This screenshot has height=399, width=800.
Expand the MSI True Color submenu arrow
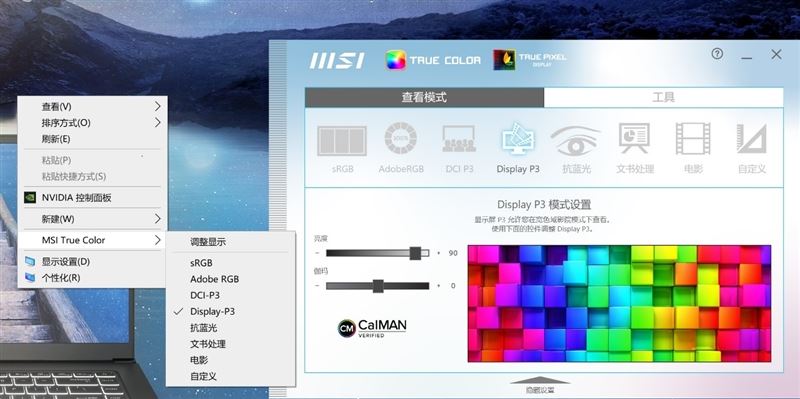(158, 240)
